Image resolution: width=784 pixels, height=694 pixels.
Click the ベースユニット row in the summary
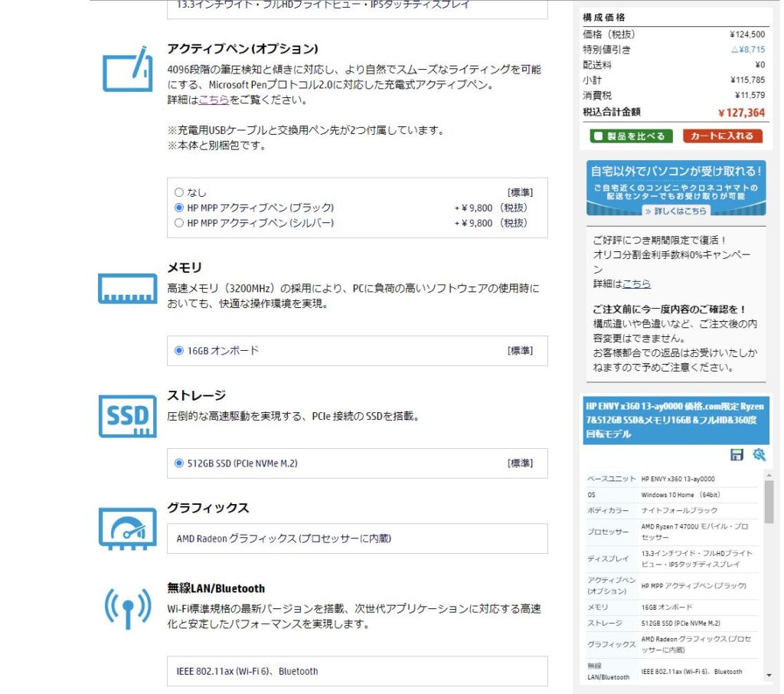click(x=672, y=479)
